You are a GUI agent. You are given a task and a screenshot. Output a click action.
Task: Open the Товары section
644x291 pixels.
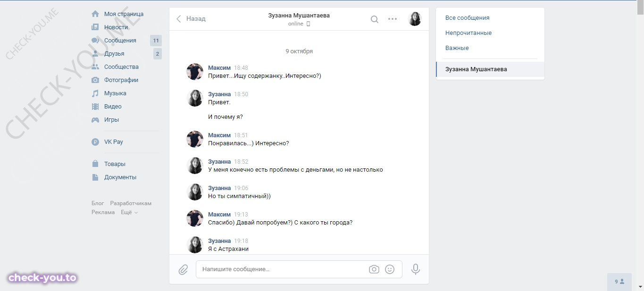pos(115,164)
